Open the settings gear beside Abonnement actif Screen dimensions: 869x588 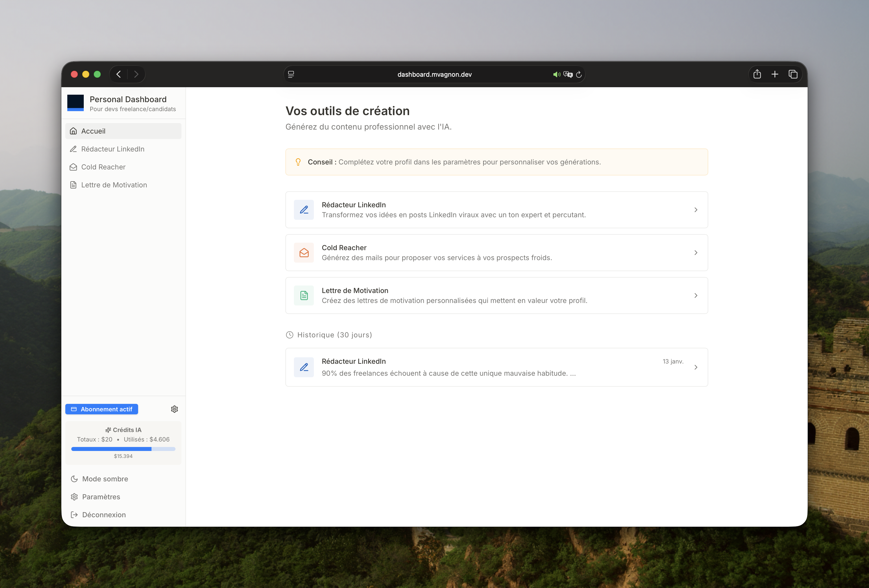pos(174,409)
